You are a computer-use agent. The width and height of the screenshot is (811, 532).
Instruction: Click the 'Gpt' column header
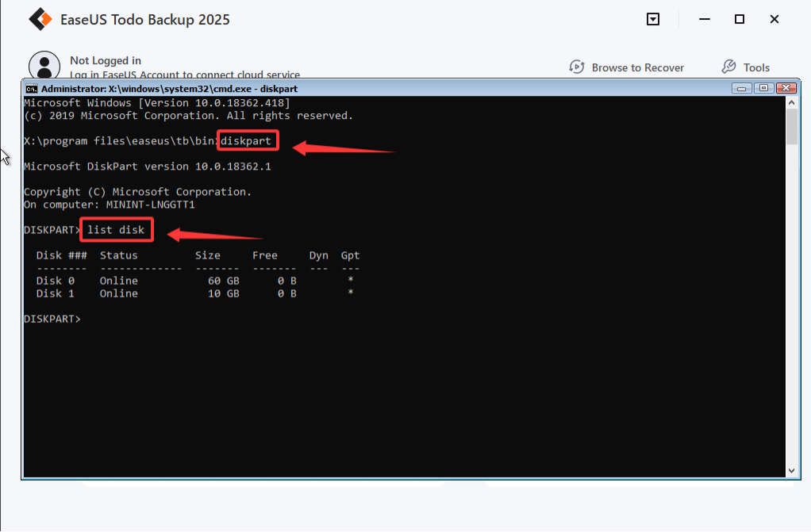coord(350,255)
